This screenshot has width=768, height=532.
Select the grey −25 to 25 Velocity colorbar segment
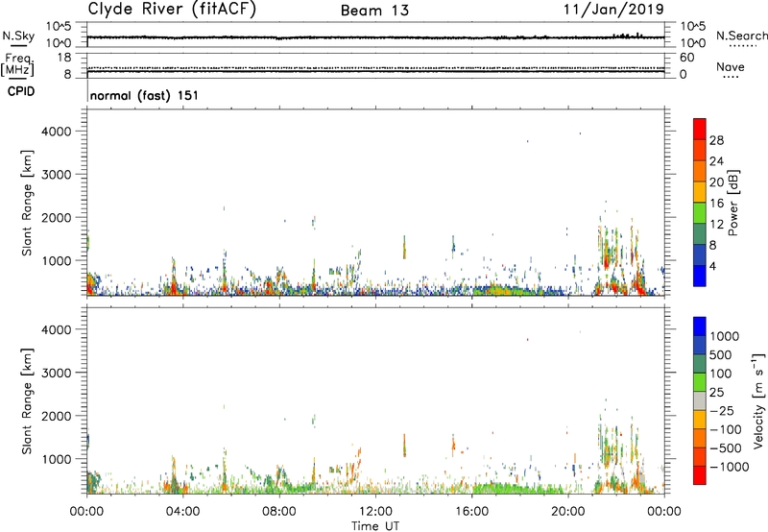700,400
